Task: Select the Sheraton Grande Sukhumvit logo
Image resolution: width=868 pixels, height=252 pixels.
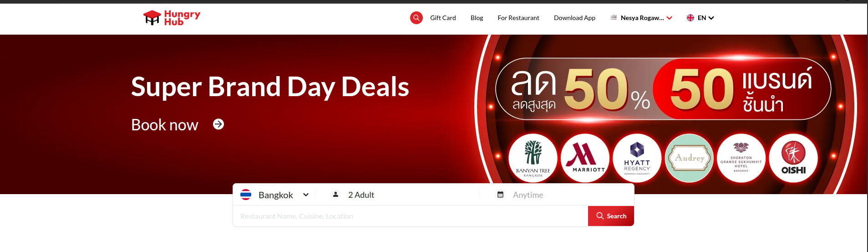Action: [741, 158]
